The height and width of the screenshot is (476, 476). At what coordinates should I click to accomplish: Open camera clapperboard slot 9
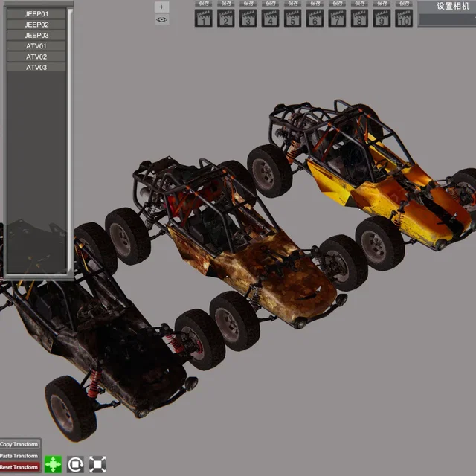pos(382,18)
